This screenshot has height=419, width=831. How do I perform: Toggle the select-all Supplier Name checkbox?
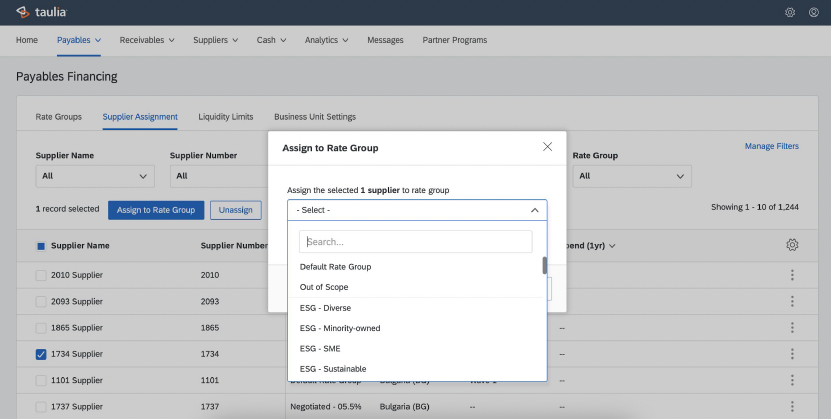pyautogui.click(x=41, y=246)
